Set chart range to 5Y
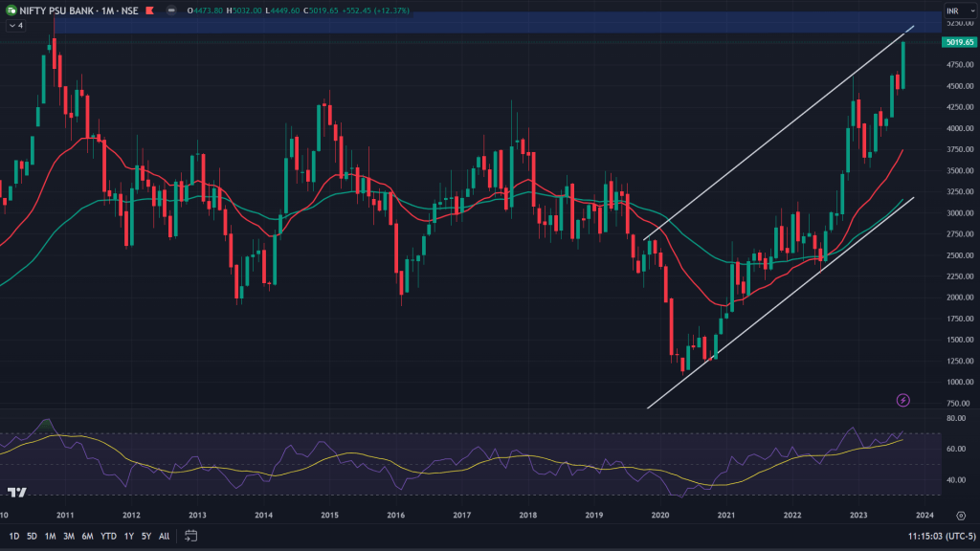 (x=146, y=536)
